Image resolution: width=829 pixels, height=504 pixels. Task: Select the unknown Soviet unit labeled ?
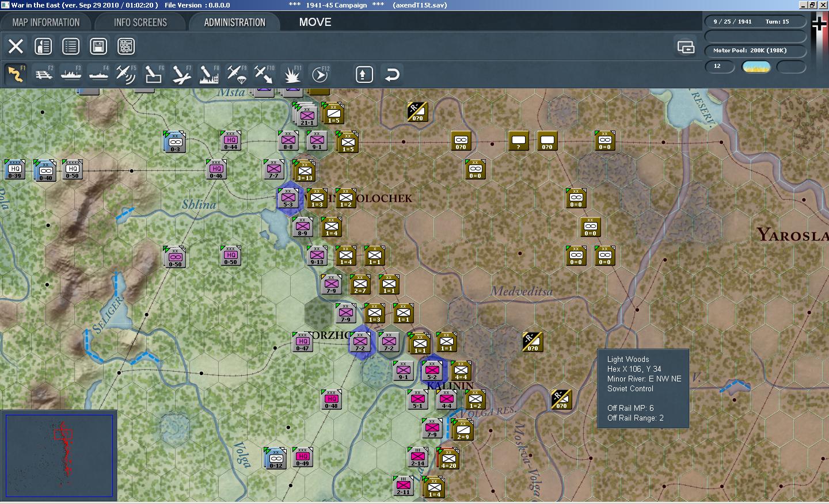519,141
